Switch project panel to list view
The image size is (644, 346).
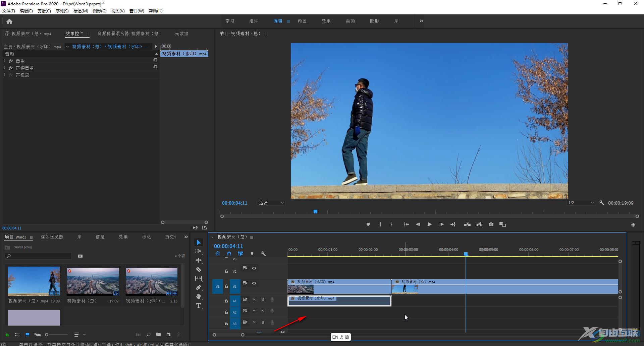(17, 334)
